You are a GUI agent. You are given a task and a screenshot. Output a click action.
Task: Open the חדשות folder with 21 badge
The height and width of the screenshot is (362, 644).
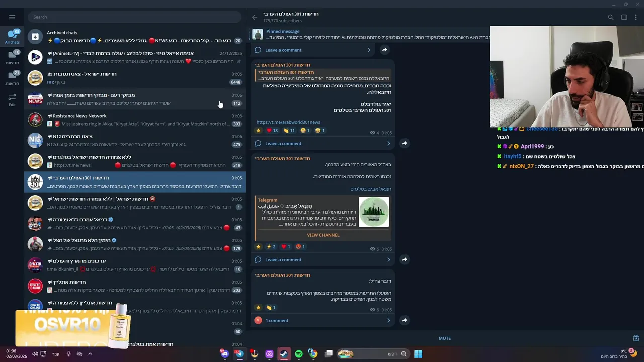tap(12, 78)
